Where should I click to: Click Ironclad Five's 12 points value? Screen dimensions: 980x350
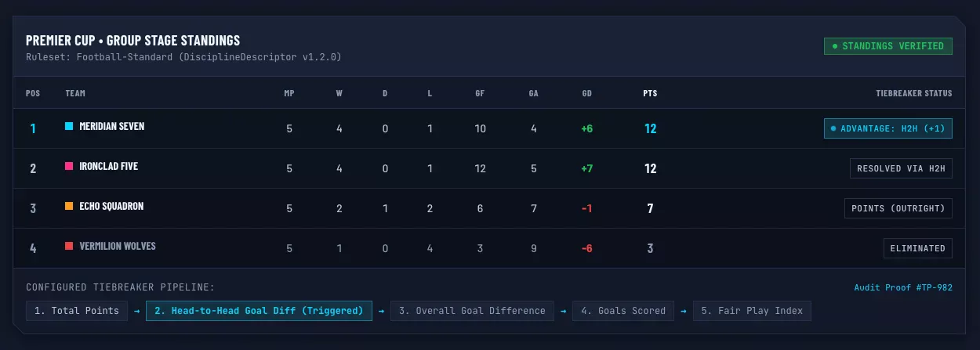pyautogui.click(x=650, y=168)
